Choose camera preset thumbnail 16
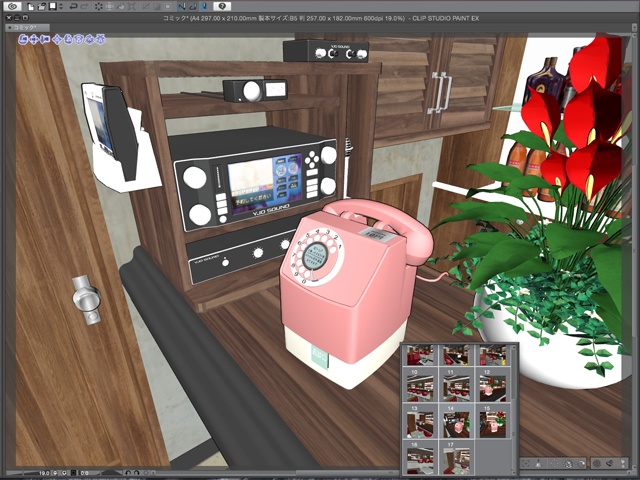The image size is (640, 480). (420, 458)
